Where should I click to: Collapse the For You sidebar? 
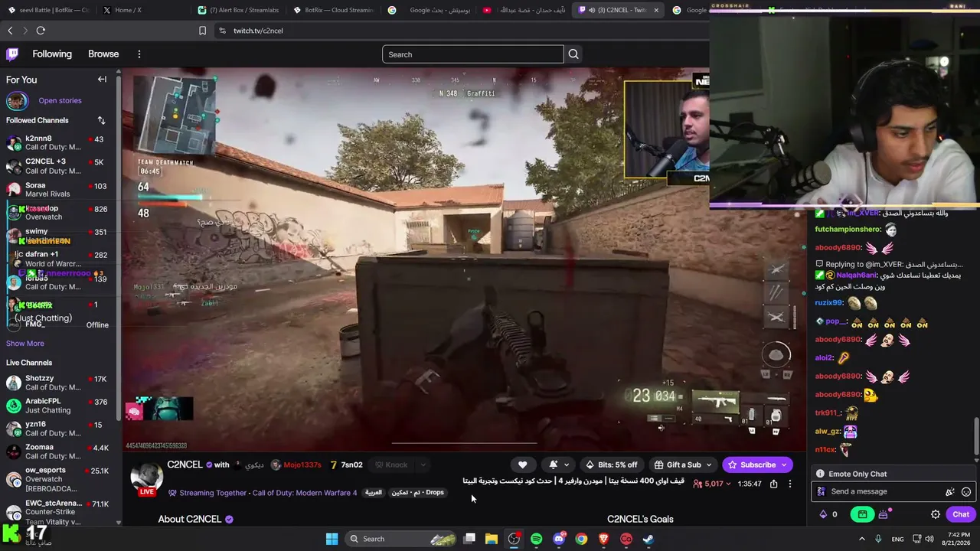[x=102, y=80]
